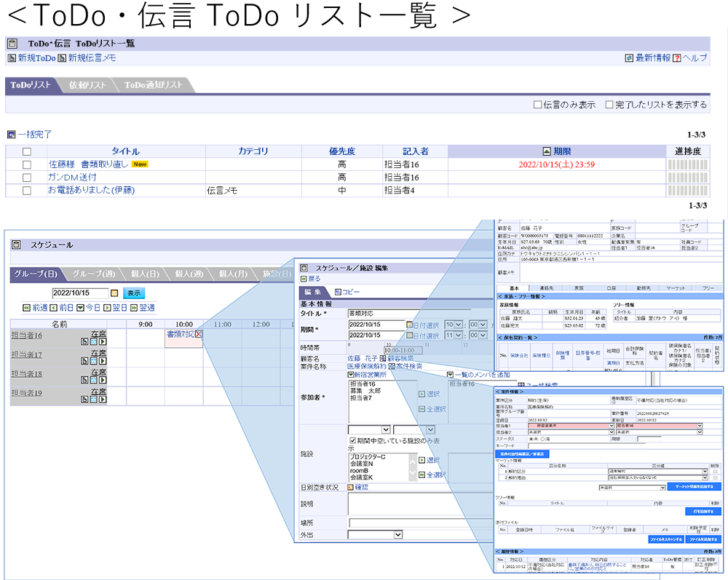Viewport: 728px width, 580px height.
Task: Click the 確認 icon beside 日別空き状況
Action: 351,488
